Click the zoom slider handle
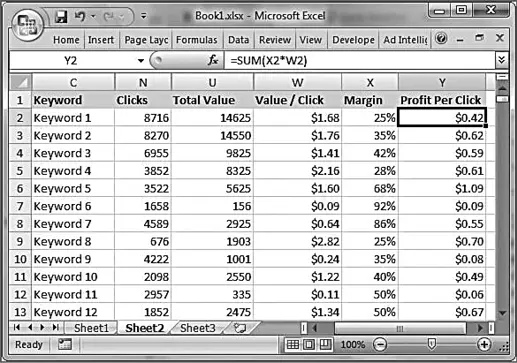 click(431, 344)
